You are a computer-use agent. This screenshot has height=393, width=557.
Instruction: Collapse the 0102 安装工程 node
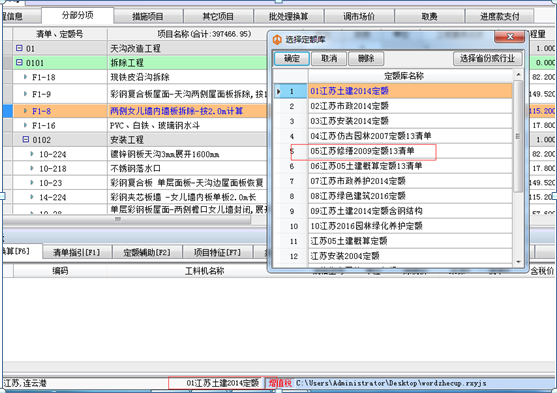[x=26, y=139]
